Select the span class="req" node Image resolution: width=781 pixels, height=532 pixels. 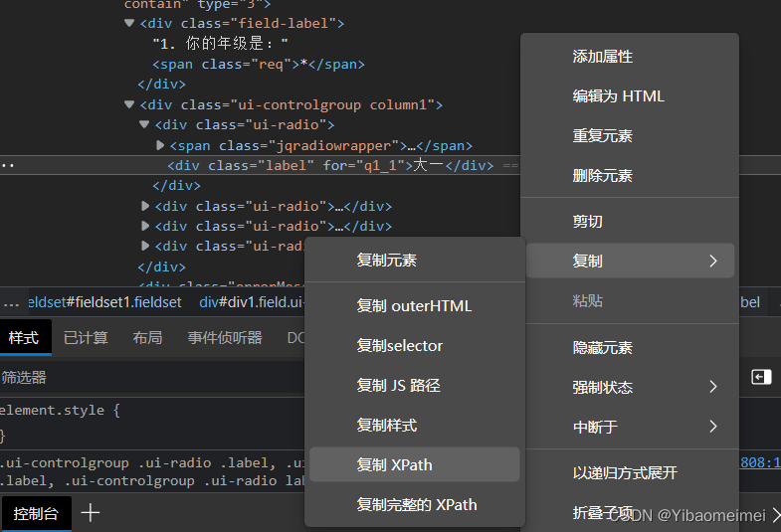click(x=259, y=65)
